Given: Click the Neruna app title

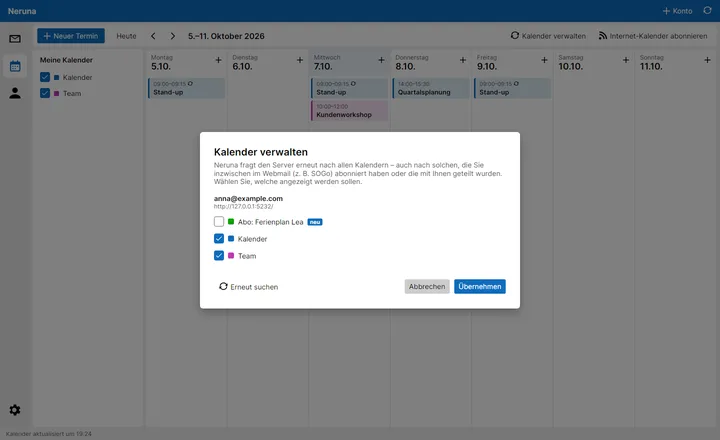Looking at the screenshot, I should 22,11.
